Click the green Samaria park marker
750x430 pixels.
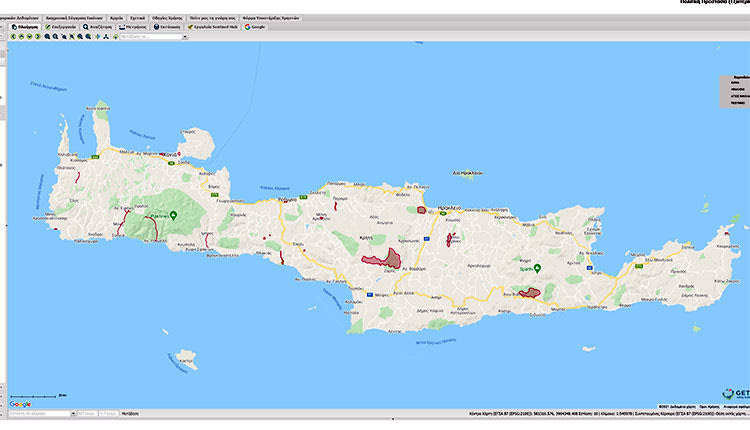pos(173,215)
